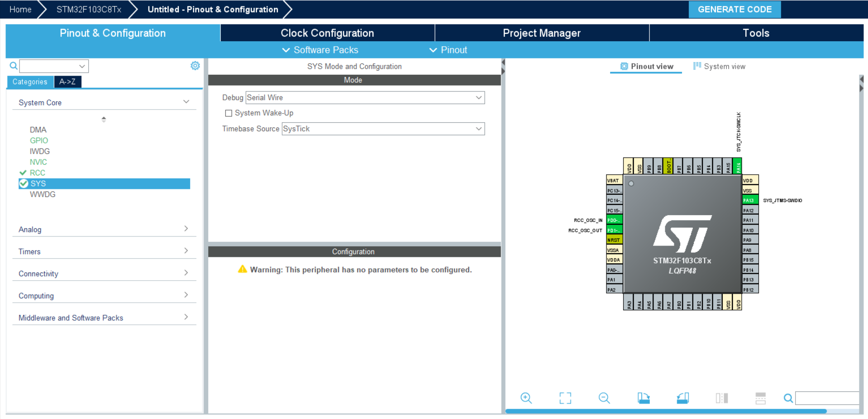Click the System view grid icon
The width and height of the screenshot is (868, 419).
pyautogui.click(x=697, y=66)
